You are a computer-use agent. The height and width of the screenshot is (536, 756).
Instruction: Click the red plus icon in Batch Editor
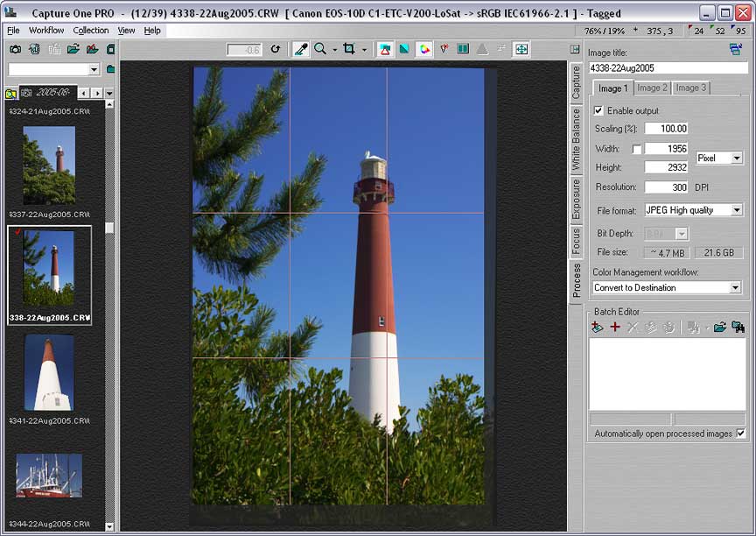pos(615,328)
